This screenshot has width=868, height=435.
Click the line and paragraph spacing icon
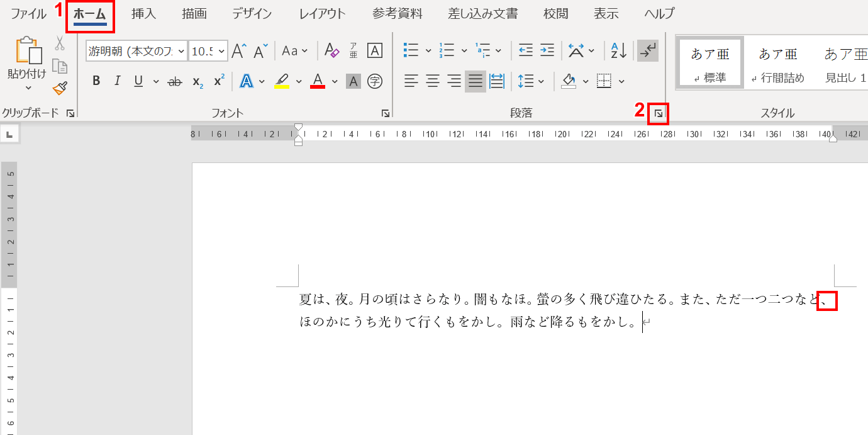click(525, 81)
